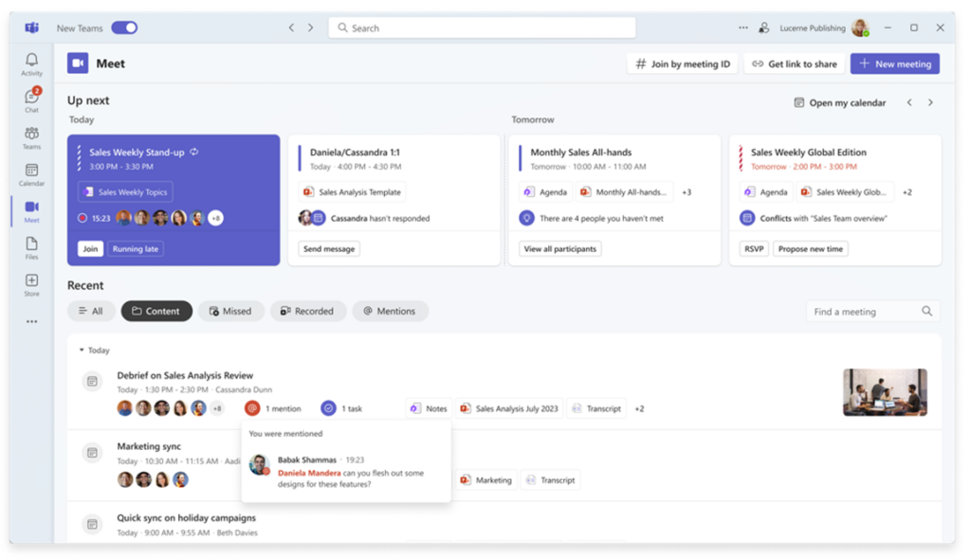
Task: Click Babak Shammas mention message
Action: pos(346,472)
